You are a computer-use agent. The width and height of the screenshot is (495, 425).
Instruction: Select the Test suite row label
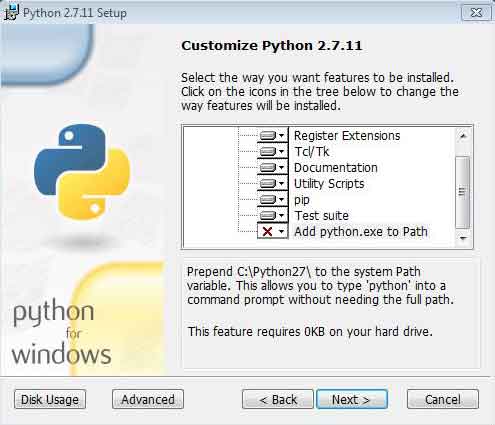click(x=321, y=216)
